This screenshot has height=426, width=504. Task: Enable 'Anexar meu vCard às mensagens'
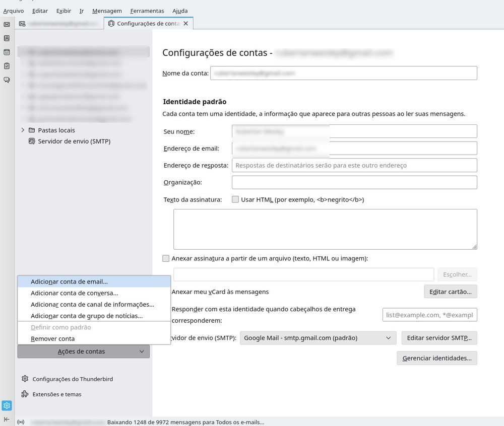tap(166, 292)
